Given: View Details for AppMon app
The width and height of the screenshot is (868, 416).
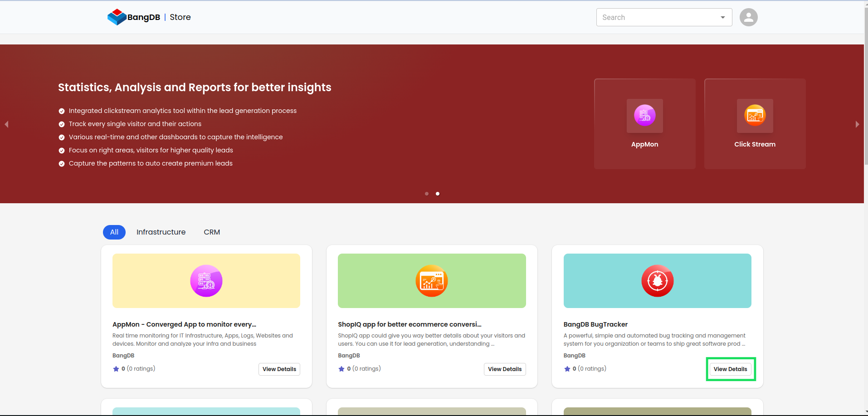Looking at the screenshot, I should pos(279,369).
